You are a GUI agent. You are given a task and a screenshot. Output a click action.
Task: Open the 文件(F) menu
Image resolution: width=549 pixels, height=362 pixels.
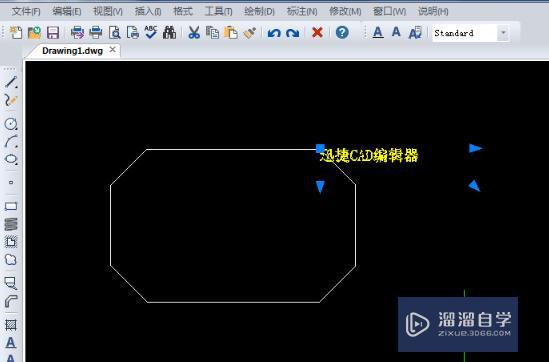point(26,12)
